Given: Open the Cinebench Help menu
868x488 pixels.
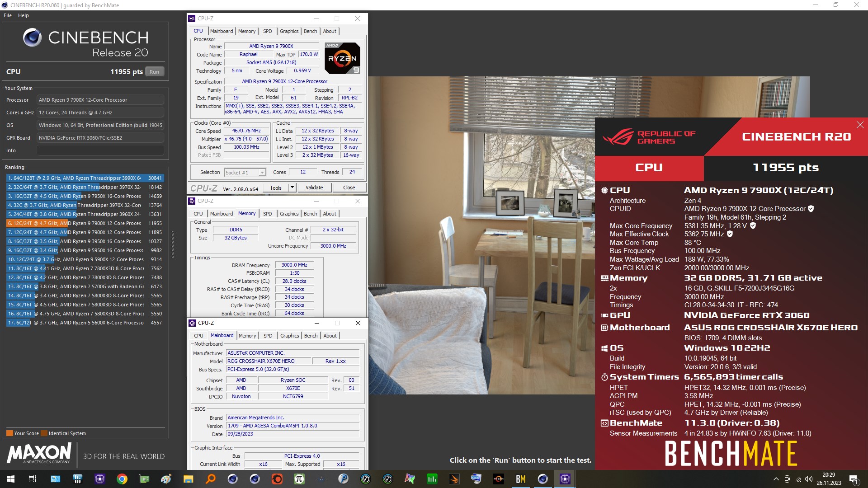Looking at the screenshot, I should pyautogui.click(x=24, y=15).
